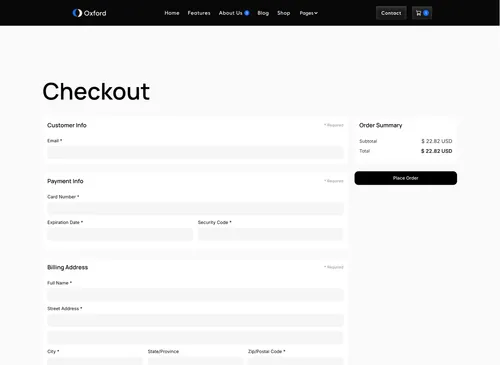Click the State/Province label
500x365 pixels.
click(x=163, y=351)
